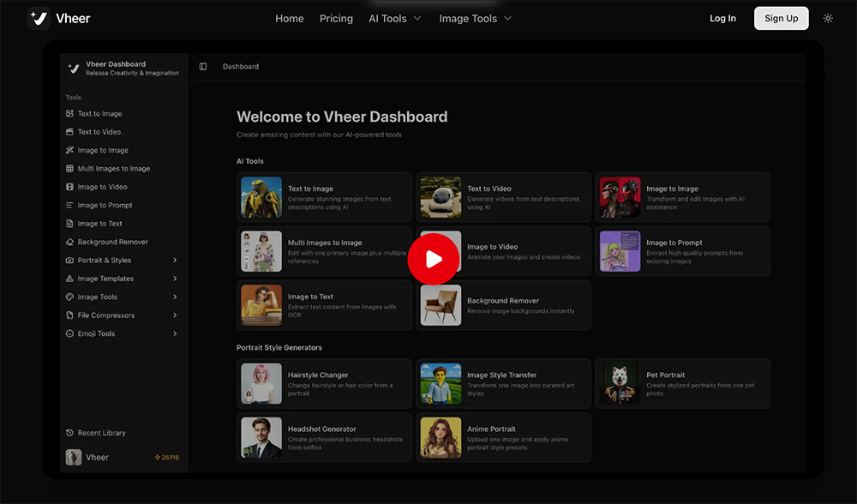Viewport: 857px width, 504px height.
Task: Open the Pricing page
Action: (x=336, y=19)
